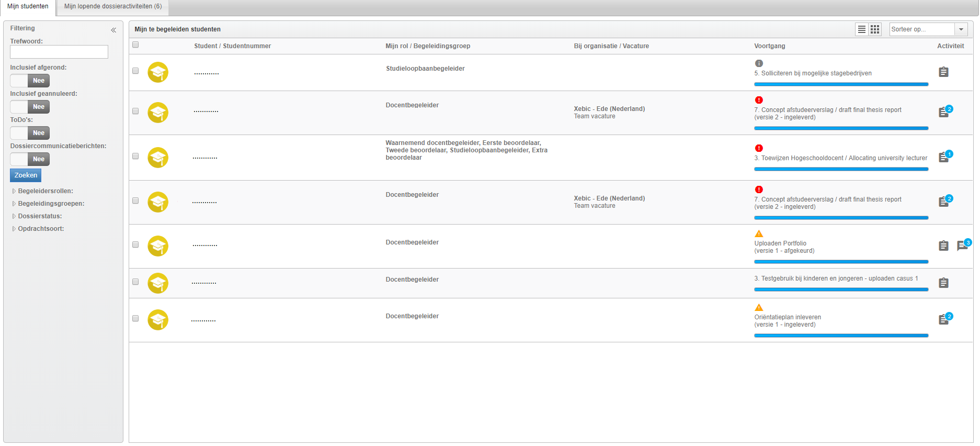Expand Opdrachtsoort filter section
This screenshot has width=980, height=446.
[38, 229]
